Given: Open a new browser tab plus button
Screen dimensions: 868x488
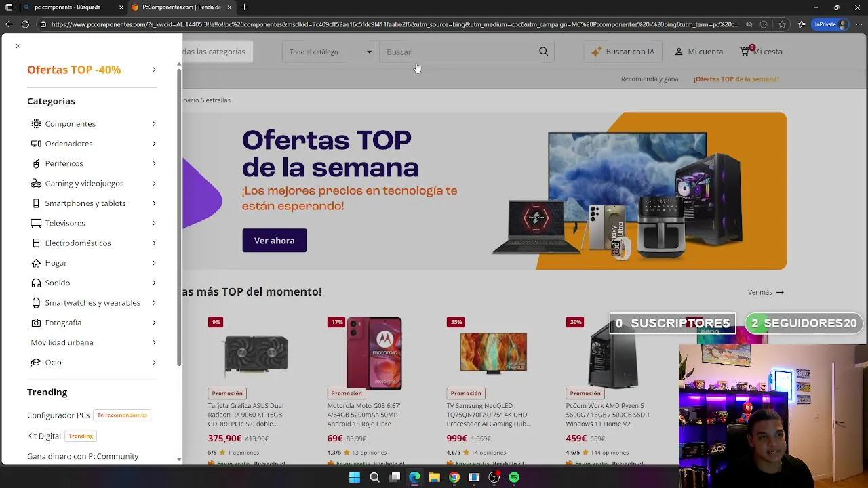Looking at the screenshot, I should [244, 7].
